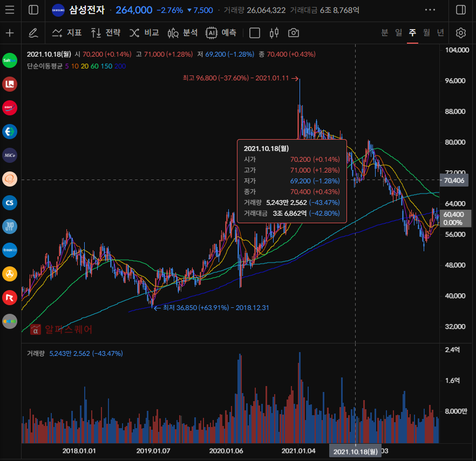Click the 96,000 price axis label

pyautogui.click(x=455, y=81)
